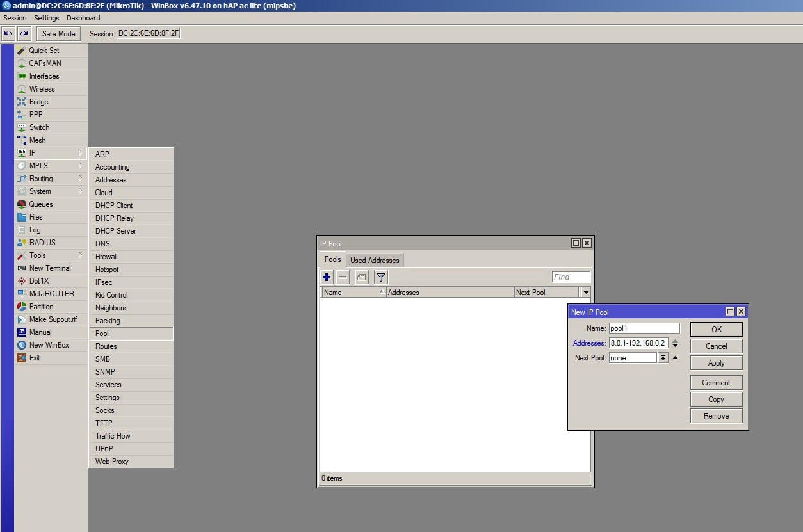Open Queues from the sidebar
This screenshot has height=532, width=803.
pyautogui.click(x=41, y=204)
